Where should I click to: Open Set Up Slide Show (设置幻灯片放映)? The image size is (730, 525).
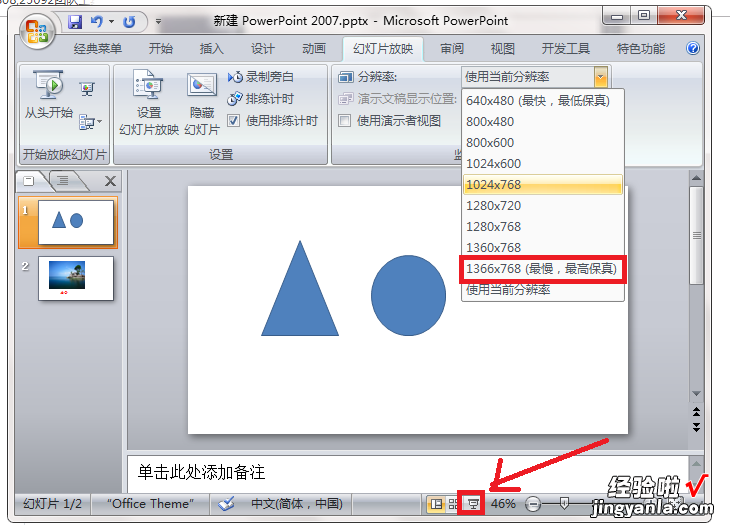coord(149,102)
